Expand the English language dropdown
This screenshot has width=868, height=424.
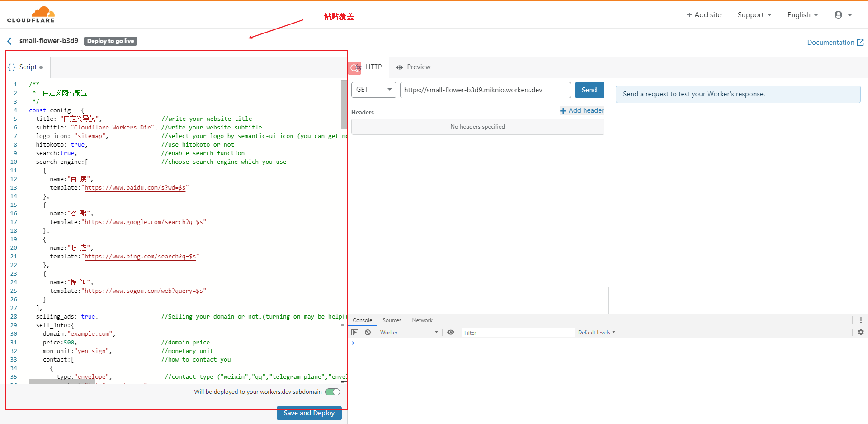(x=802, y=15)
